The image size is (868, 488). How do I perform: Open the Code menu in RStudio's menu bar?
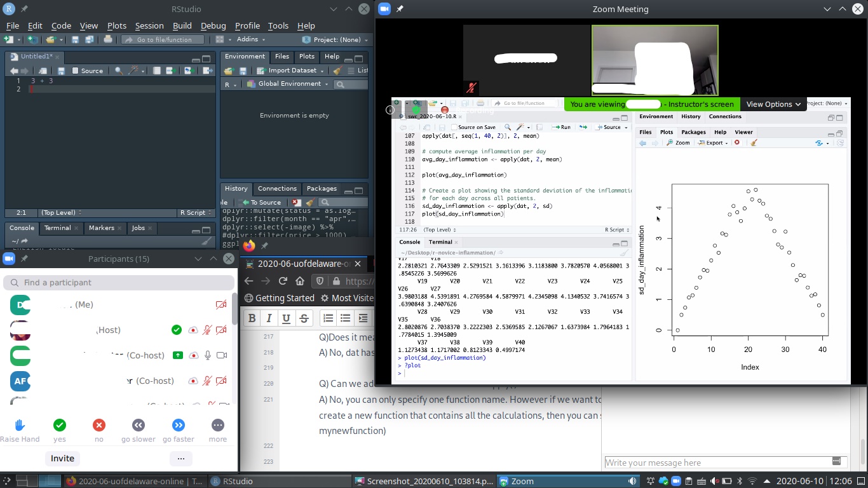pyautogui.click(x=61, y=25)
